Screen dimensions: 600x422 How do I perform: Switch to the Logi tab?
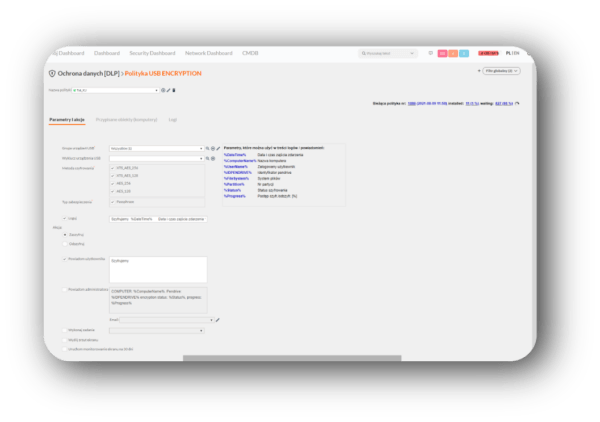173,120
